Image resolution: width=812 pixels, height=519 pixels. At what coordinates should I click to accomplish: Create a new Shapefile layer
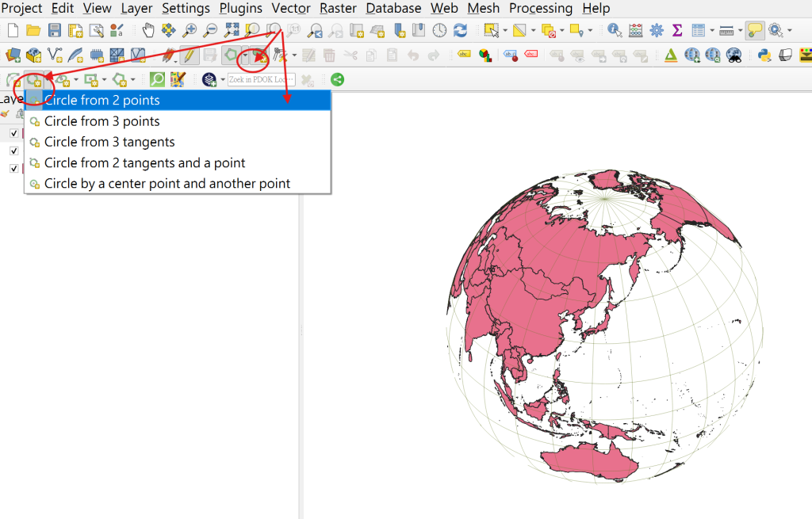(55, 55)
